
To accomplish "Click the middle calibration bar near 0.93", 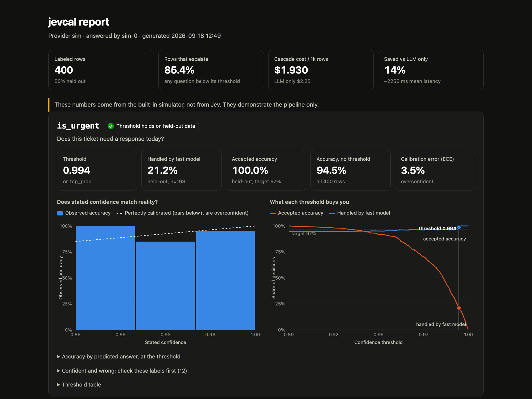I will click(x=166, y=286).
